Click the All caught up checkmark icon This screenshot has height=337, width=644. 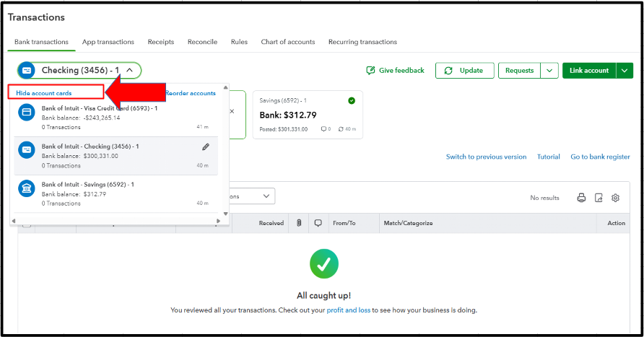tap(324, 263)
